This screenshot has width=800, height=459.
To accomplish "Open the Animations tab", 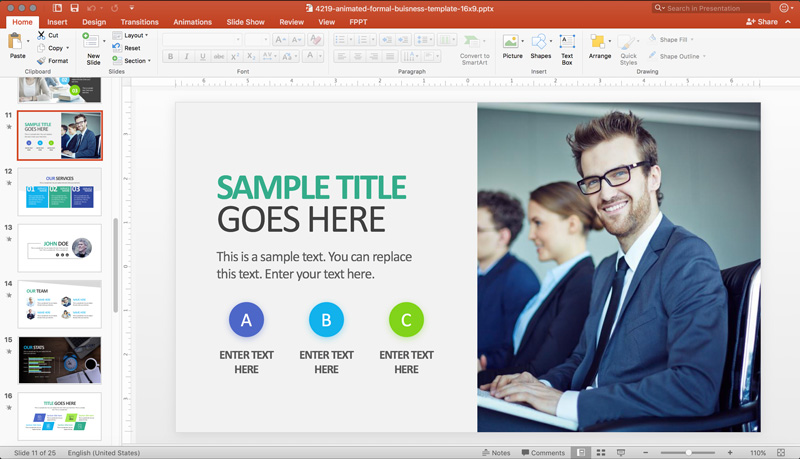I will 192,22.
